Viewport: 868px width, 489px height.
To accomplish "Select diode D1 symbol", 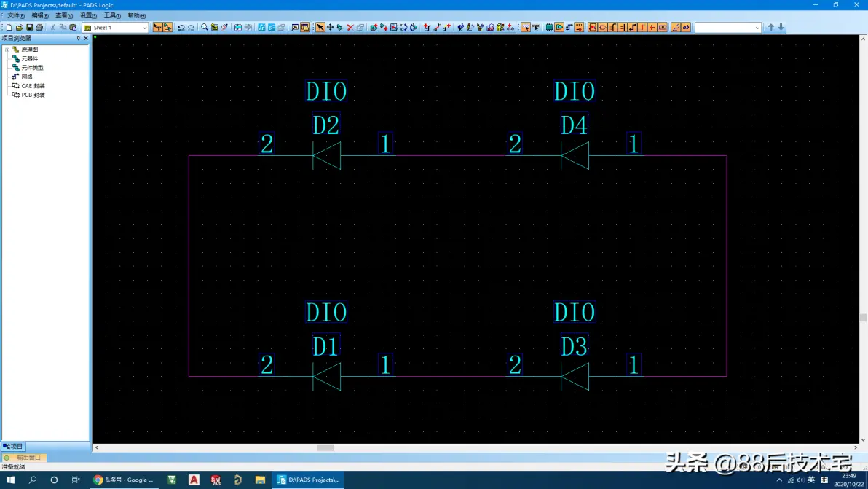I will [327, 377].
